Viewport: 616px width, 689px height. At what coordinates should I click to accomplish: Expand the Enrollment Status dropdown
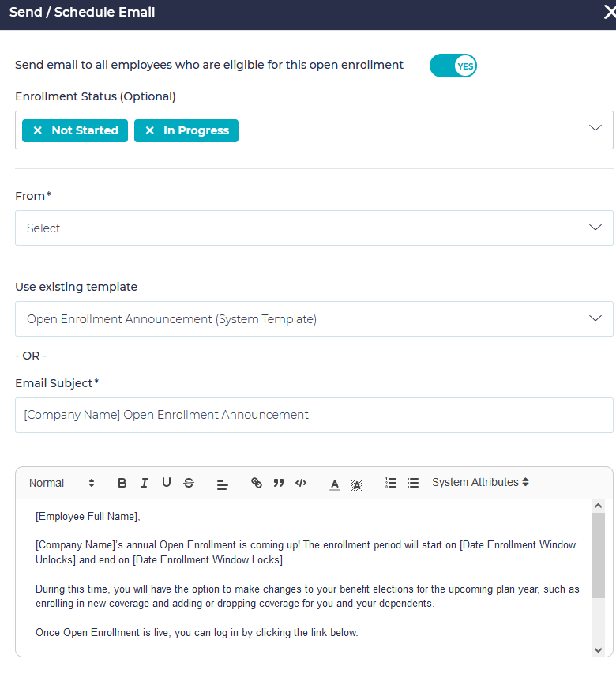coord(596,130)
